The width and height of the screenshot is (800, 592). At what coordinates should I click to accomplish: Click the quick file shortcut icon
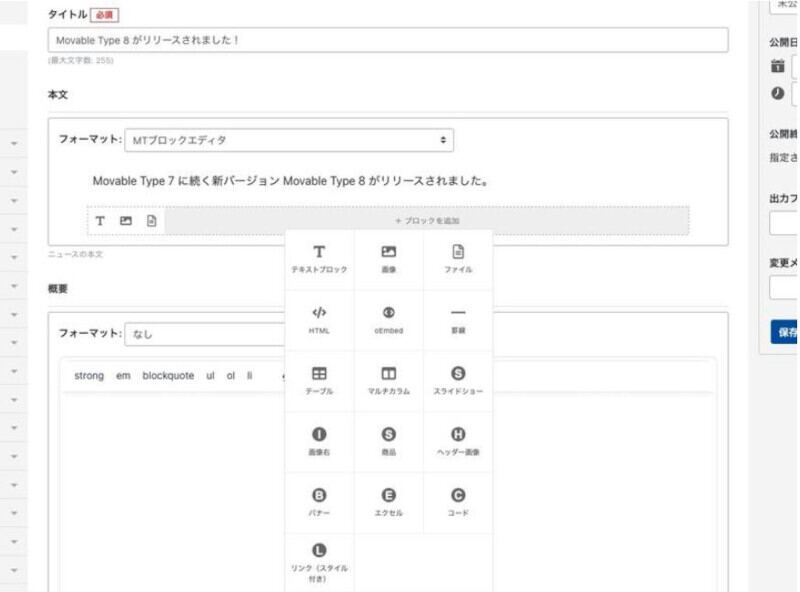click(152, 221)
